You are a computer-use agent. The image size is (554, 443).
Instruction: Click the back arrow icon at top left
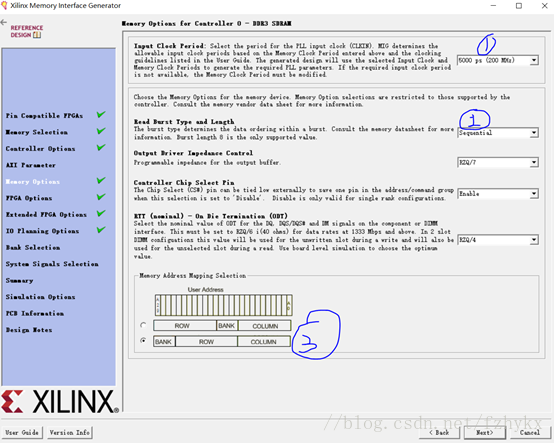click(x=4, y=23)
